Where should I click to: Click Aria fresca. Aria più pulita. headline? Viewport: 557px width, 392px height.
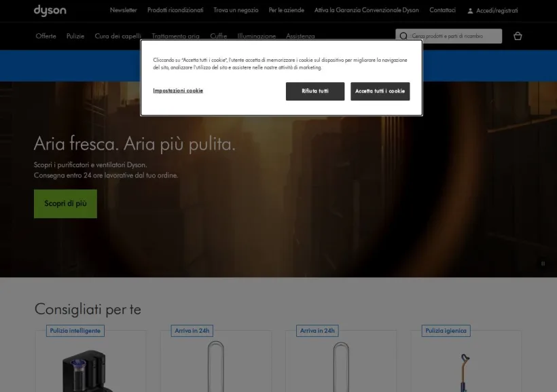(134, 144)
